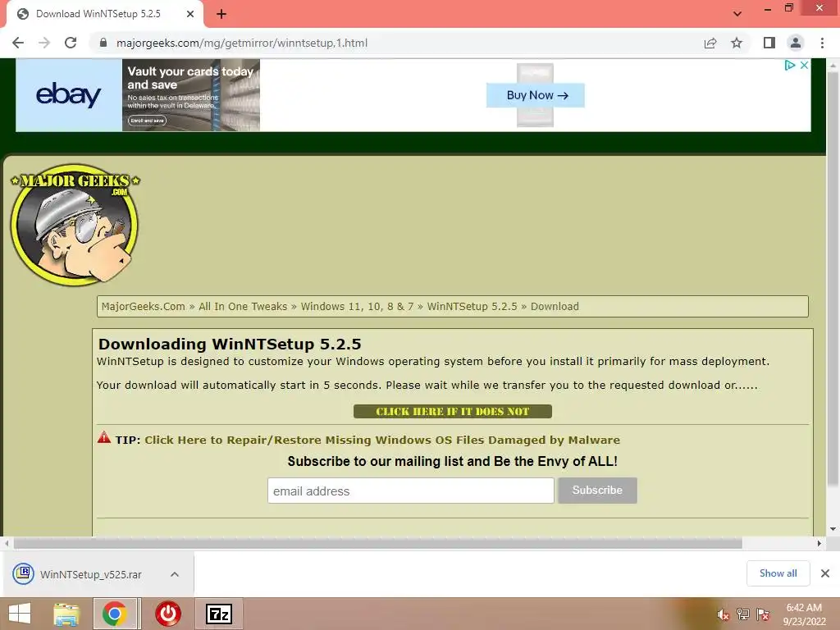Focus the email address field
840x630 pixels.
click(410, 491)
